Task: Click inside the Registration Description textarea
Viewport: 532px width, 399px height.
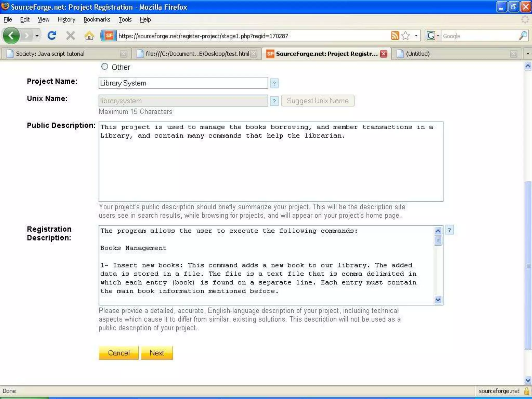Action: tap(266, 265)
